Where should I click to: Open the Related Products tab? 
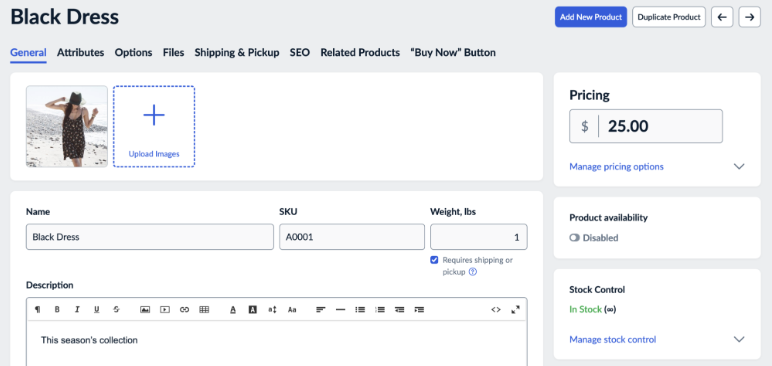click(360, 52)
